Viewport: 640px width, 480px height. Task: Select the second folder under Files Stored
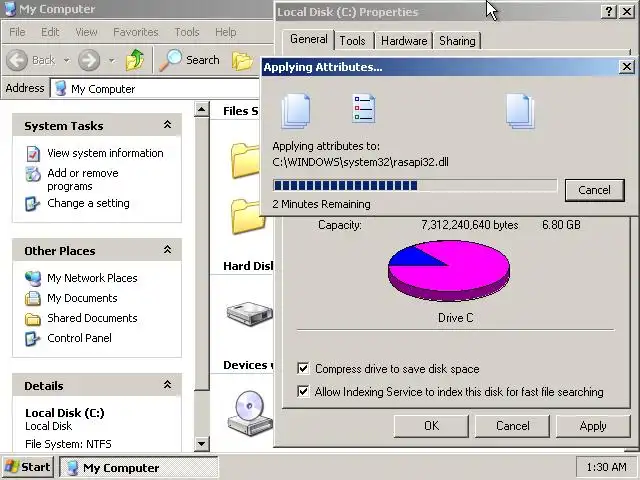coord(246,216)
